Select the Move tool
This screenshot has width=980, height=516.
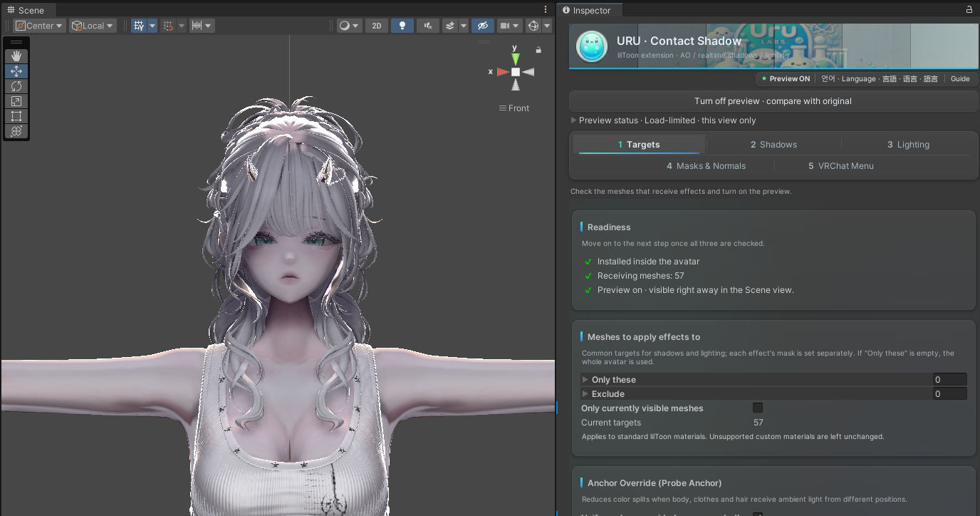coord(16,71)
